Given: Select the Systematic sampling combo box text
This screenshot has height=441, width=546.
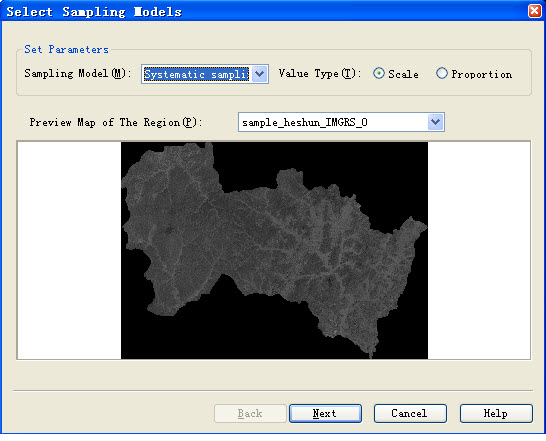Looking at the screenshot, I should [196, 74].
